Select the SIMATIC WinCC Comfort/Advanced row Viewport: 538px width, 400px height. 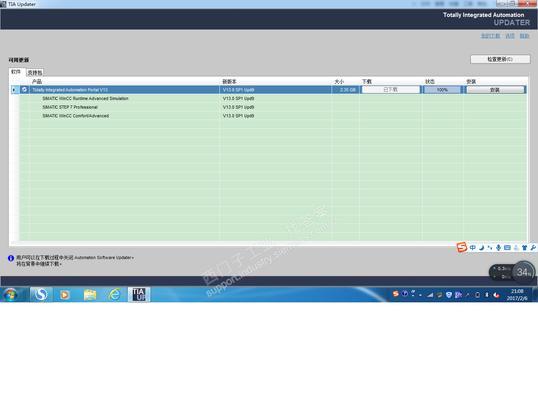(x=273, y=116)
